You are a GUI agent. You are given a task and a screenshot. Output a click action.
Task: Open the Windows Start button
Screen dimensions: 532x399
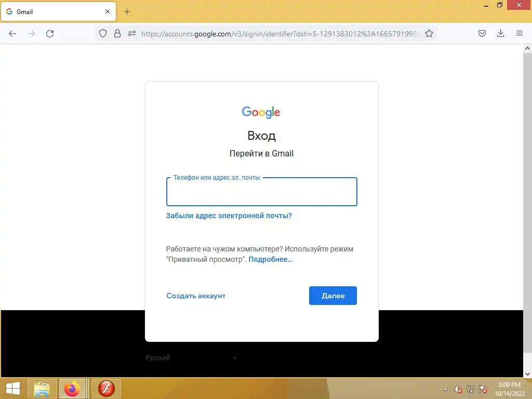[x=13, y=389]
